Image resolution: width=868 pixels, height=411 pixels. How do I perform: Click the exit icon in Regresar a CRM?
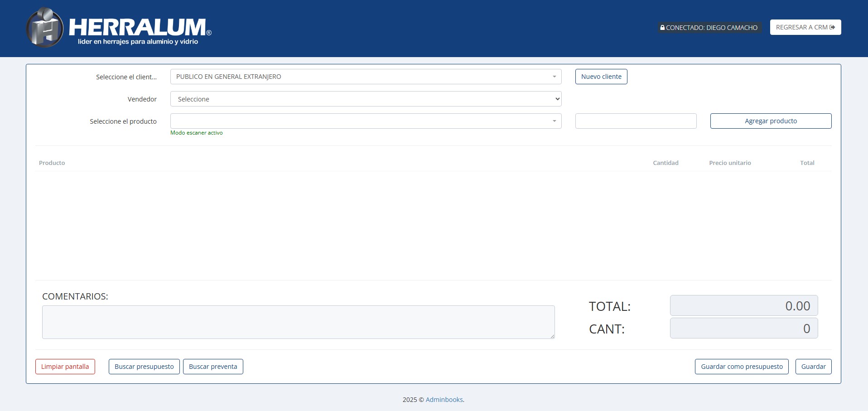tap(832, 27)
